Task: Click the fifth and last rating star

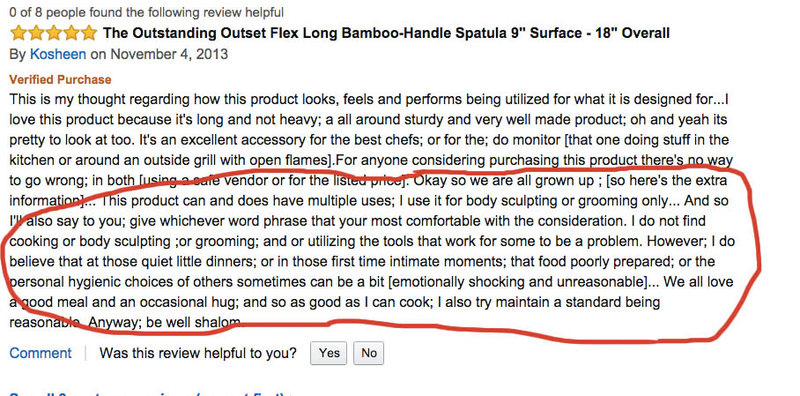Action: [88, 33]
